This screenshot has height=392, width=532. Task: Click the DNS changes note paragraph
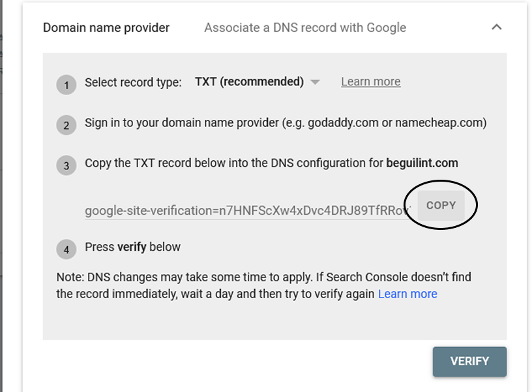point(263,285)
